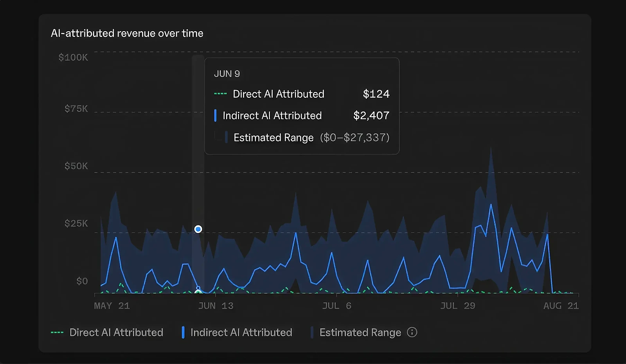
Task: Toggle Direct AI Attributed legend item
Action: (107, 332)
